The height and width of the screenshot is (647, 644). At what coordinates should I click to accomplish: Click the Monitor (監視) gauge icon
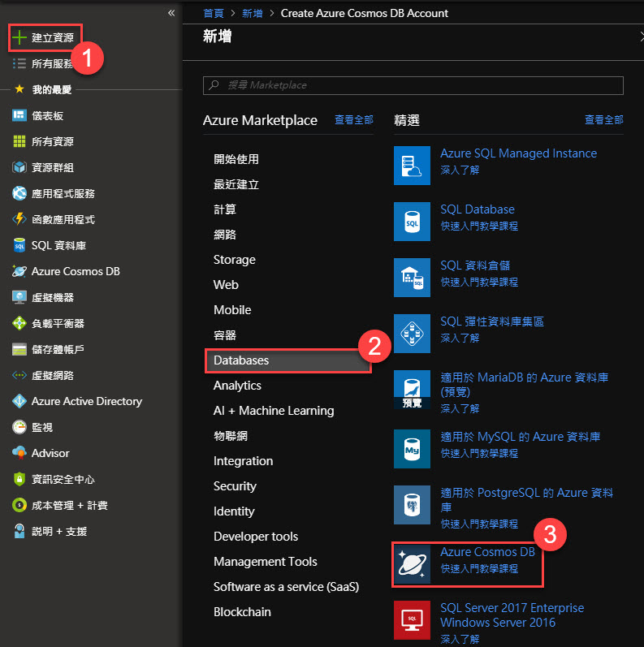19,427
